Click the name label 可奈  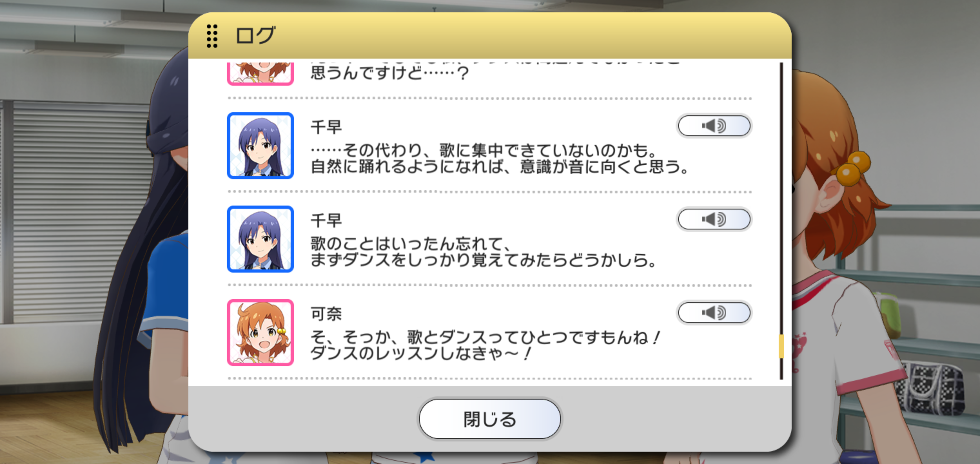pos(326,314)
